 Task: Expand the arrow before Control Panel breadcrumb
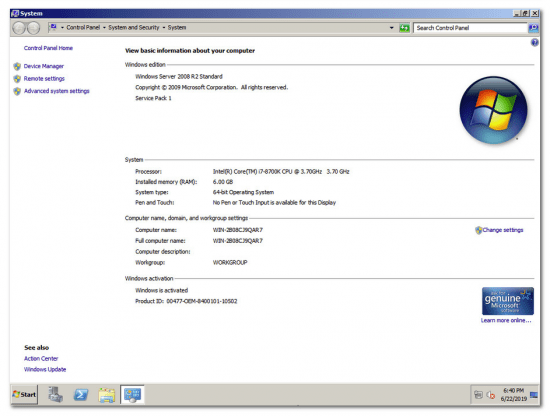62,28
